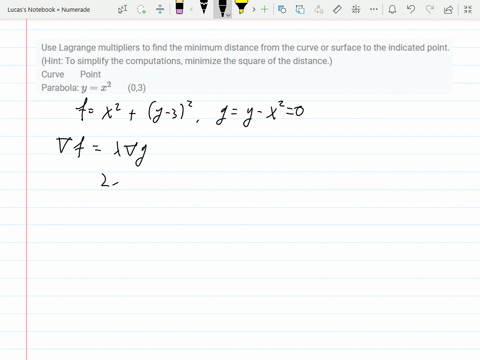Redo the last action
The height and width of the screenshot is (360, 480).
point(430,10)
